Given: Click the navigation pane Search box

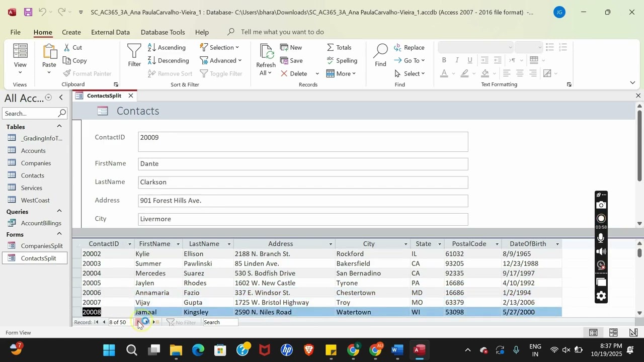Looking at the screenshot, I should pos(34,113).
